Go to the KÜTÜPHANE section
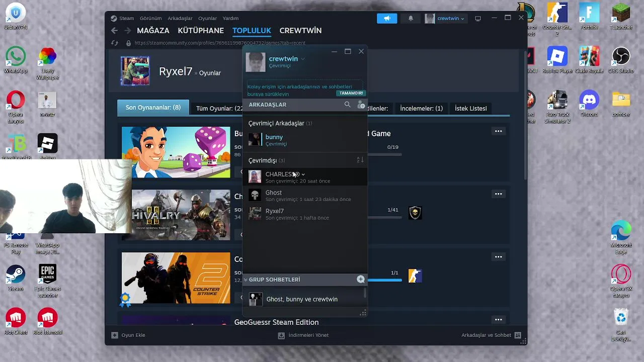The height and width of the screenshot is (362, 644). tap(201, 31)
